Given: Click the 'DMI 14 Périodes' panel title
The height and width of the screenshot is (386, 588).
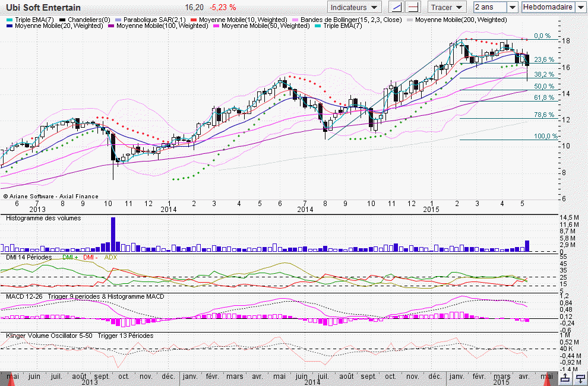Looking at the screenshot, I should click(29, 257).
